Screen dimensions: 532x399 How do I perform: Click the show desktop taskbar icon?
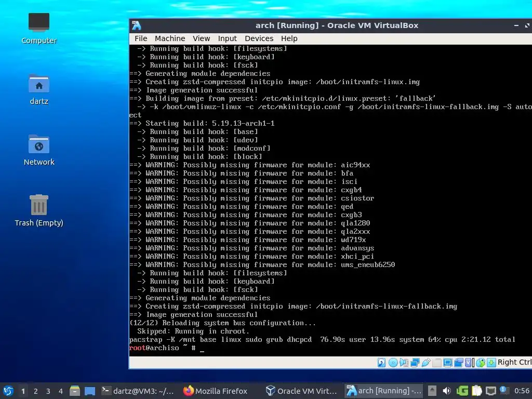coord(90,391)
